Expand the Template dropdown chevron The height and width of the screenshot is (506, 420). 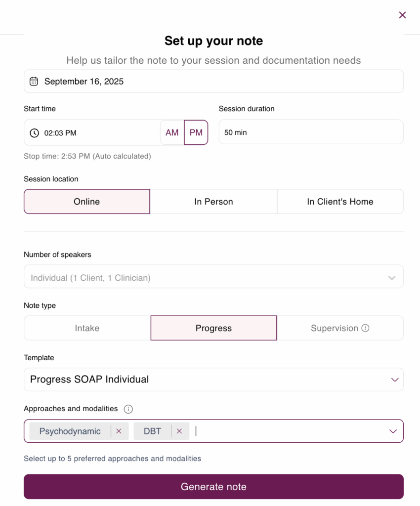coord(394,379)
